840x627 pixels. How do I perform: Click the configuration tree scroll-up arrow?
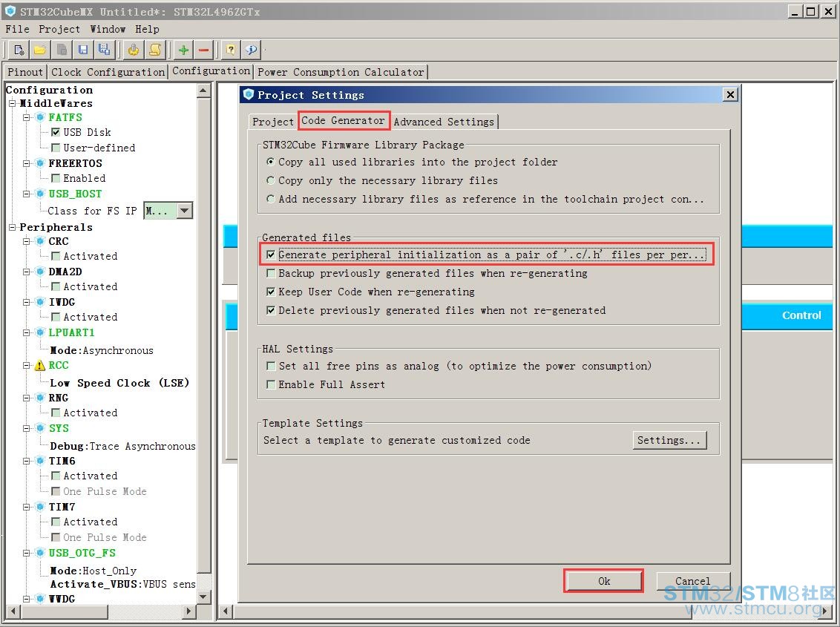point(203,91)
